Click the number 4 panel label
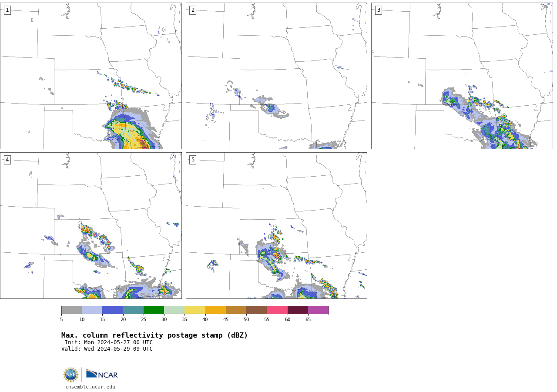Image resolution: width=557 pixels, height=392 pixels. (x=7, y=160)
